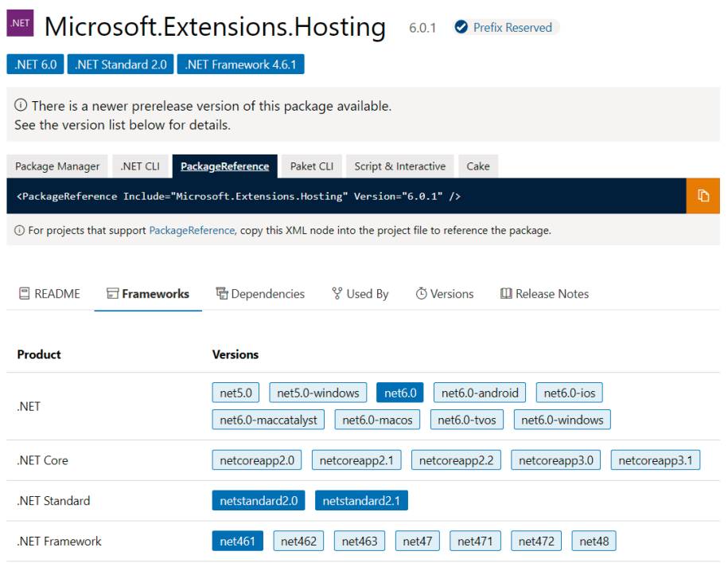Image resolution: width=728 pixels, height=563 pixels.
Task: Click the net6.0-android badge
Action: (480, 393)
